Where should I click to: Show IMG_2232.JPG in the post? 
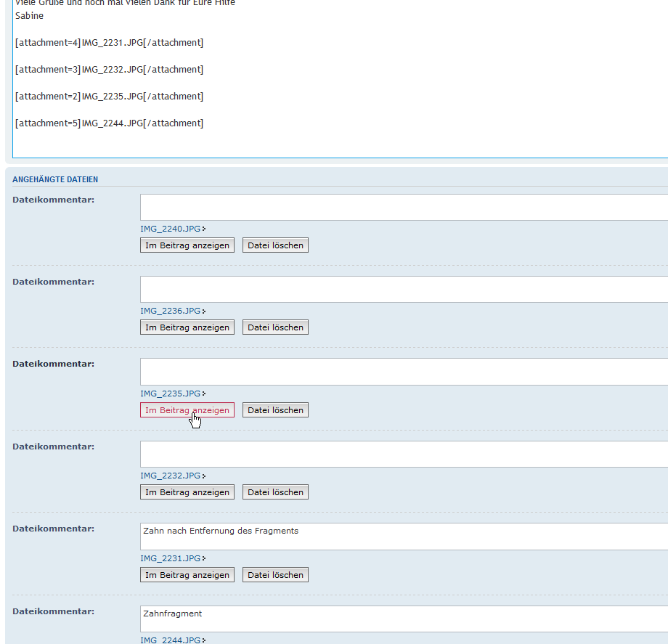pyautogui.click(x=187, y=492)
